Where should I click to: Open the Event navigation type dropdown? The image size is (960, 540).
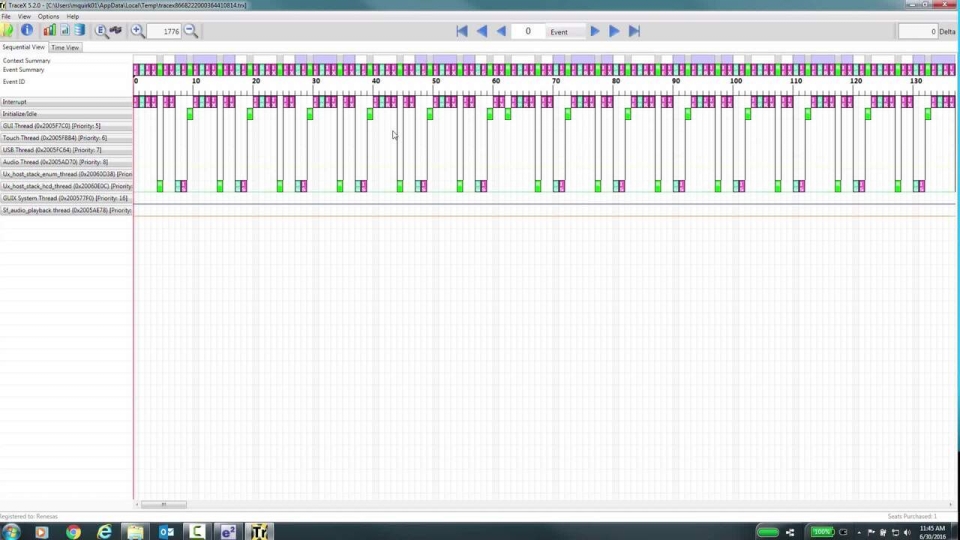[x=566, y=32]
